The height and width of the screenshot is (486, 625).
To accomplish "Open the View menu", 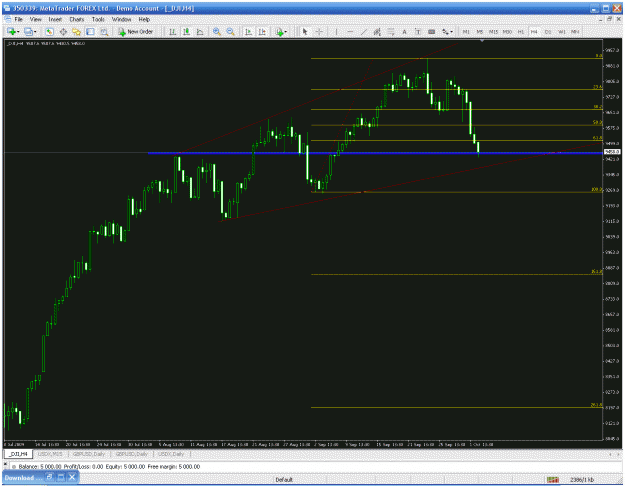I will 36,19.
